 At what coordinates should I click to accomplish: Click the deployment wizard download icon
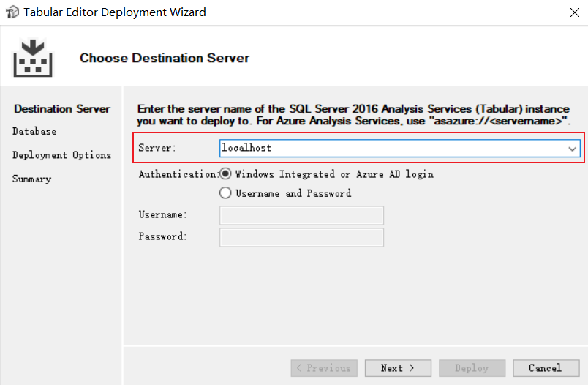tap(33, 58)
